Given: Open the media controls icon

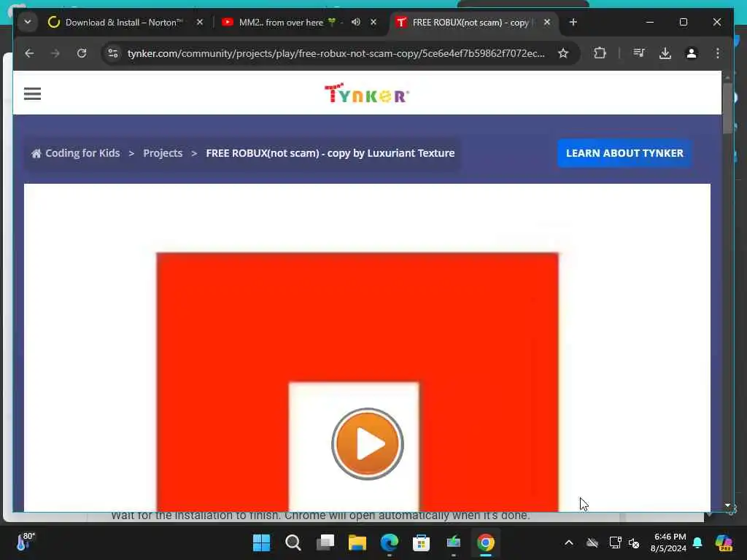Looking at the screenshot, I should (x=639, y=53).
